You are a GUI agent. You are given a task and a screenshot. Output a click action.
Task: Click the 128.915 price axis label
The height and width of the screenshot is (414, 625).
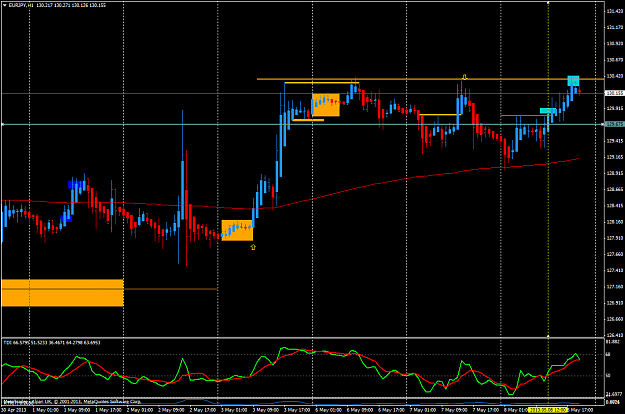click(615, 173)
